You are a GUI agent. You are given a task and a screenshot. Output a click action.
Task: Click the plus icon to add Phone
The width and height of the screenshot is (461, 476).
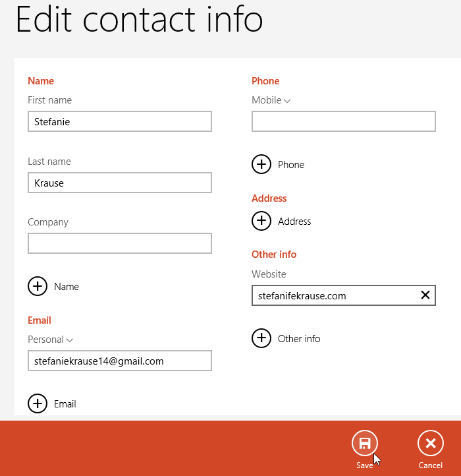pyautogui.click(x=261, y=164)
